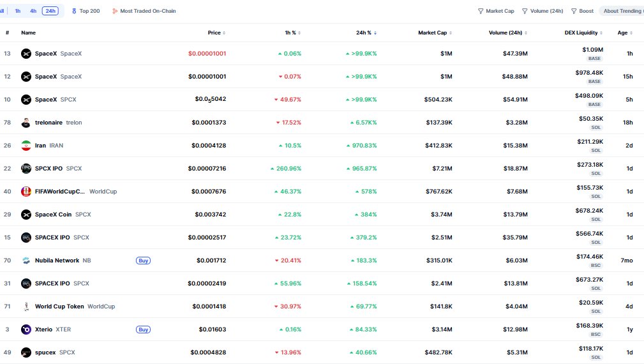The width and height of the screenshot is (644, 364).
Task: Click the Most Traded On-Chain icon
Action: 115,11
